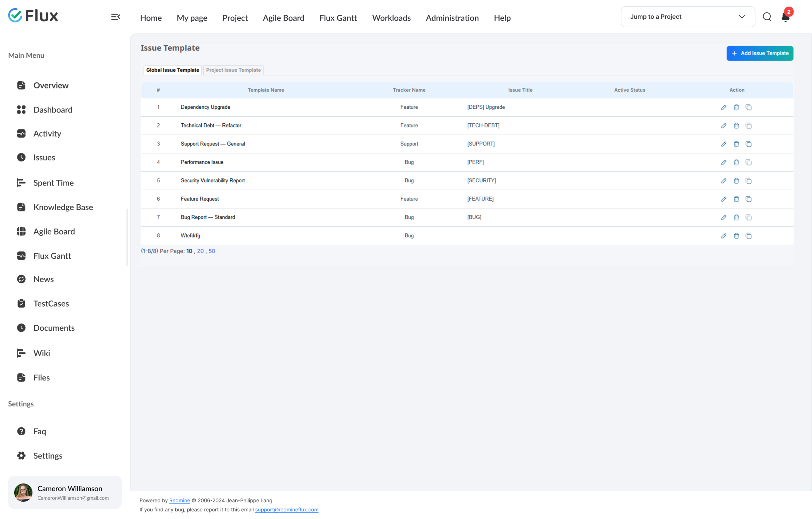Set per page to 20
Image resolution: width=812 pixels, height=519 pixels.
pyautogui.click(x=200, y=251)
